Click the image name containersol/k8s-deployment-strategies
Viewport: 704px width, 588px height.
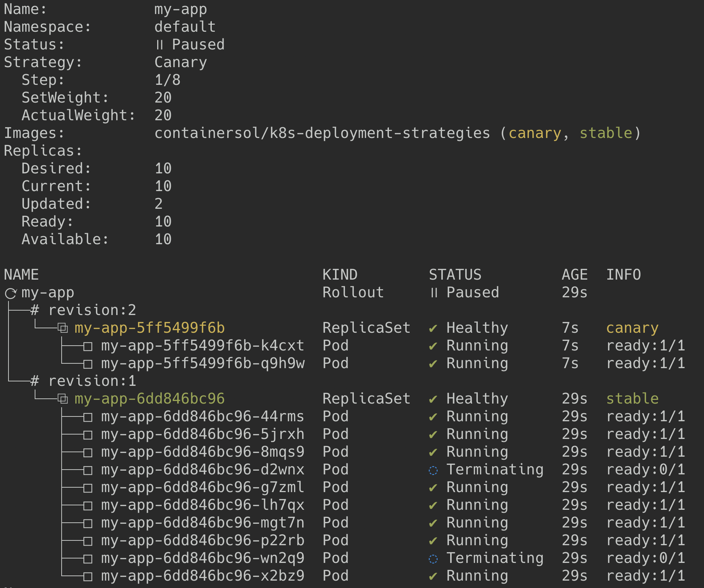(322, 133)
